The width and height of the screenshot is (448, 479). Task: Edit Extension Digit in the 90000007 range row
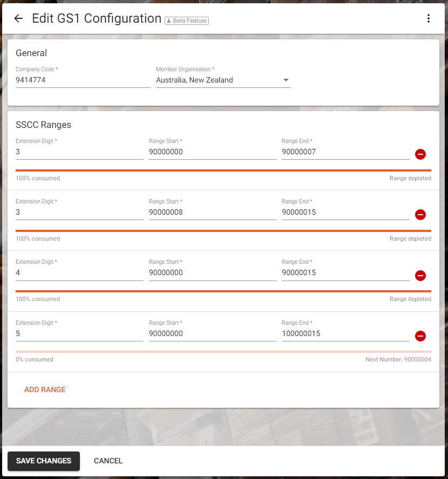coord(79,152)
